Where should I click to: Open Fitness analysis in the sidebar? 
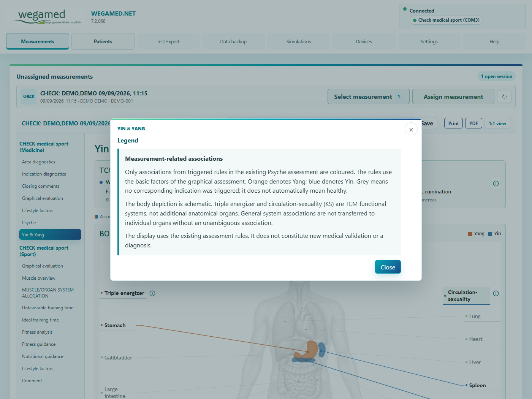tap(50, 332)
